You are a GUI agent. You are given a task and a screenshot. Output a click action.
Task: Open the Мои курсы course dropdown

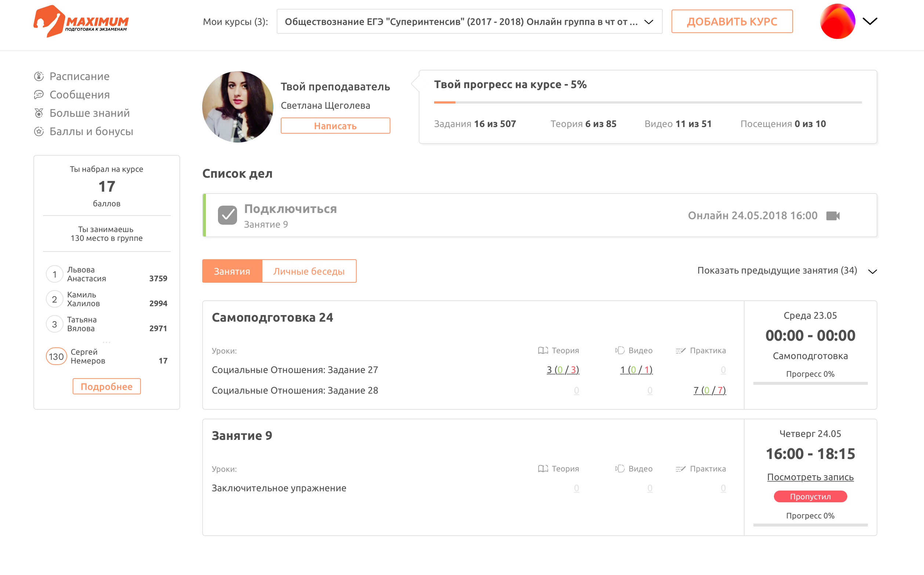469,22
